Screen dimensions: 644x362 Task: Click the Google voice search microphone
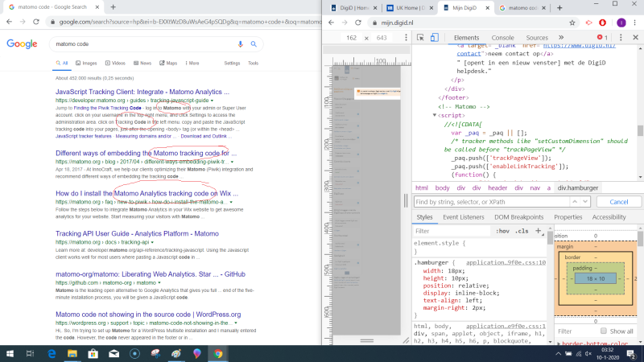[241, 43]
